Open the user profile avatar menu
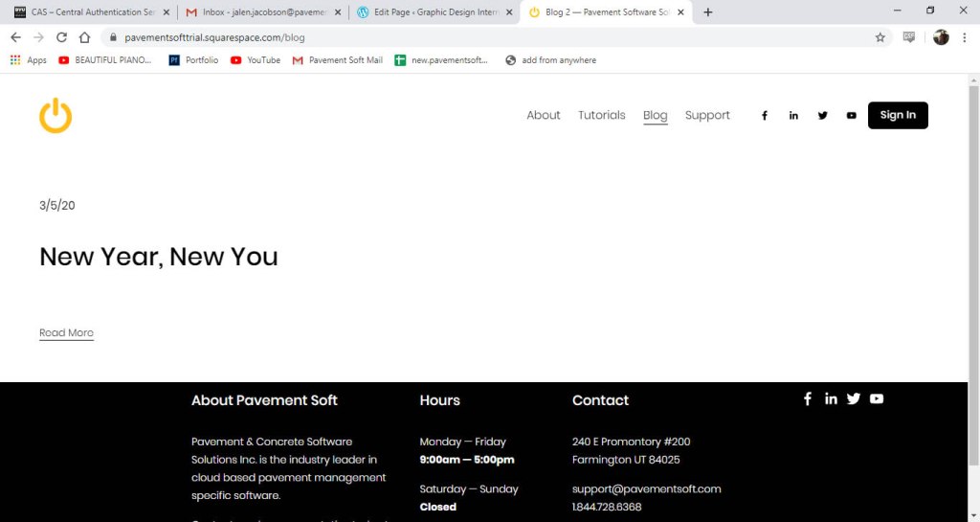This screenshot has width=980, height=522. pos(941,37)
